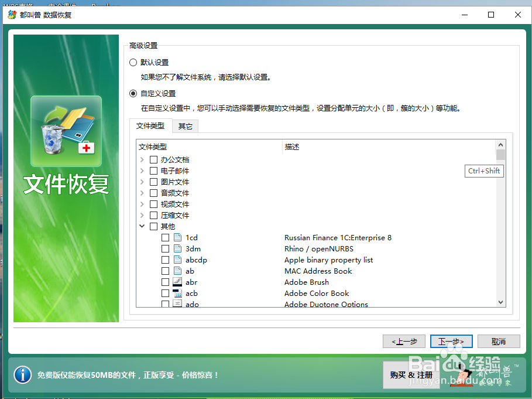Image resolution: width=532 pixels, height=399 pixels.
Task: Click the 3dm Rhino file icon
Action: [x=177, y=248]
